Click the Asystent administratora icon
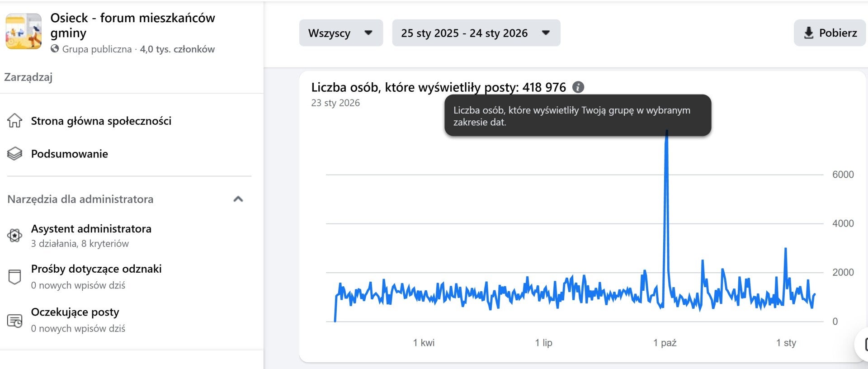Viewport: 868px width, 369px height. coord(14,236)
